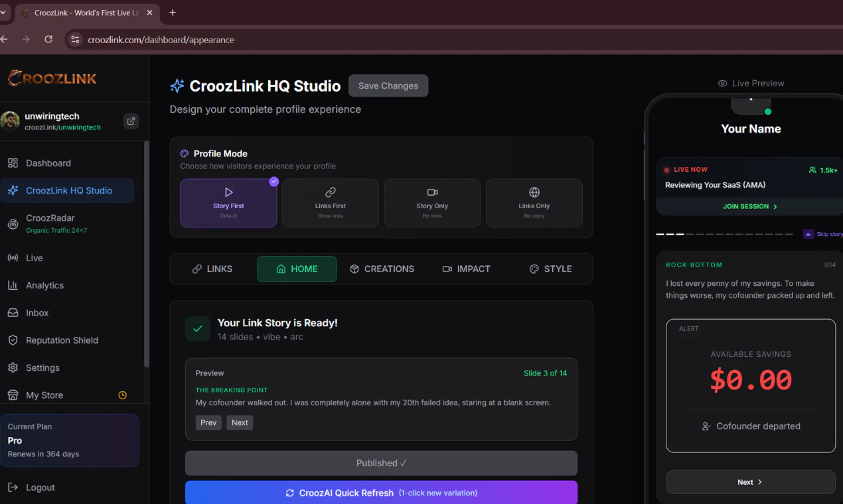This screenshot has height=504, width=843.
Task: Click Save Changes
Action: pyautogui.click(x=388, y=85)
